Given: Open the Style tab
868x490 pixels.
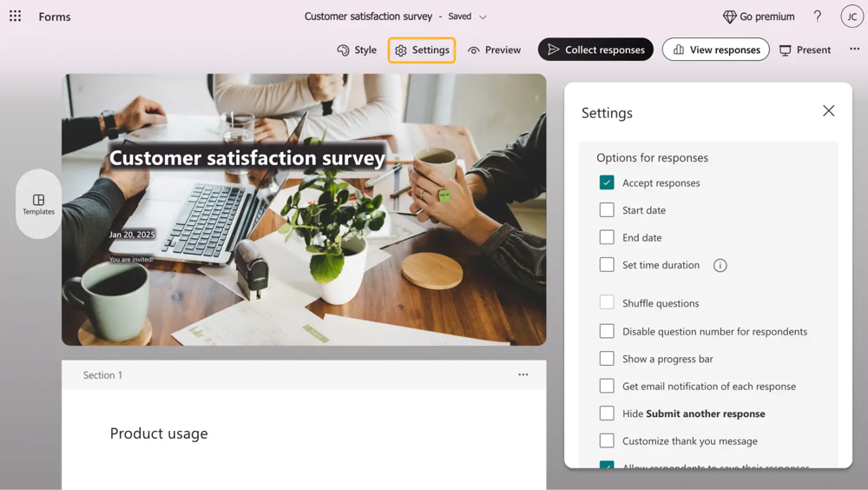Looking at the screenshot, I should point(357,50).
